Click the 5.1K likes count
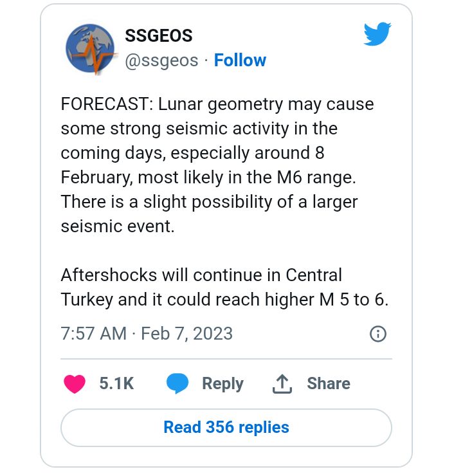This screenshot has height=476, width=463. tap(116, 383)
